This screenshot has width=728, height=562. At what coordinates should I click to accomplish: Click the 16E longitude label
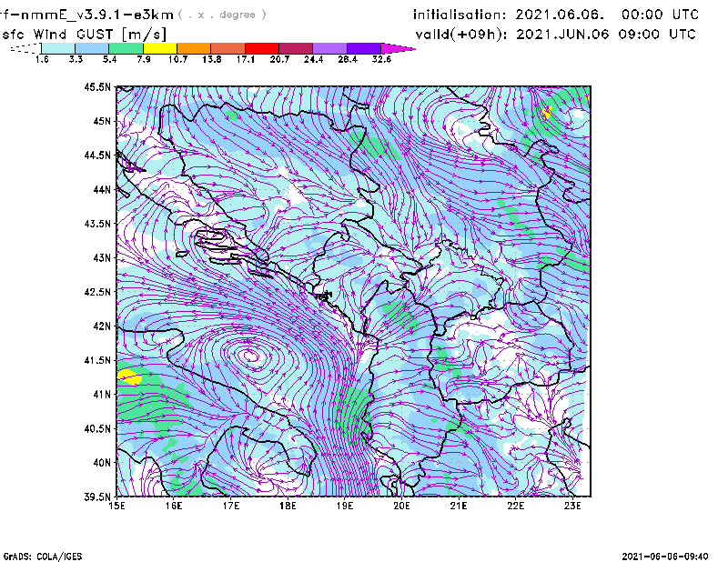point(174,506)
